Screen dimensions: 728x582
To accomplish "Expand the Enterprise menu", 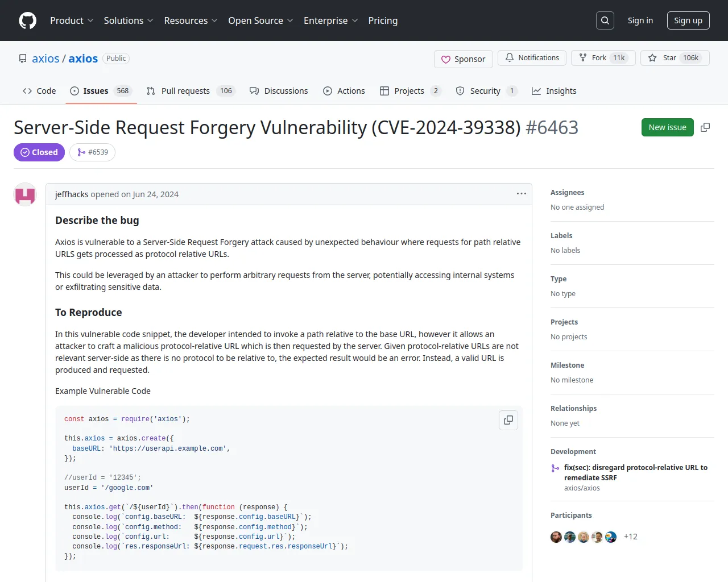I will coord(330,20).
